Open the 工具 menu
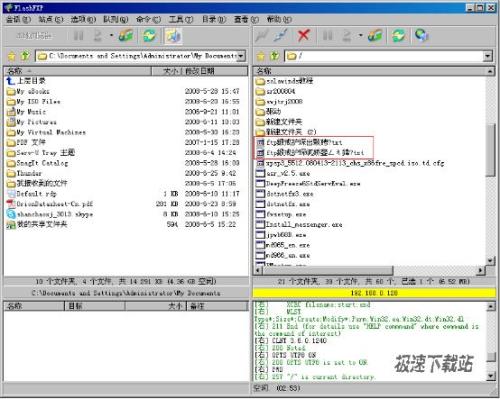 click(x=181, y=19)
